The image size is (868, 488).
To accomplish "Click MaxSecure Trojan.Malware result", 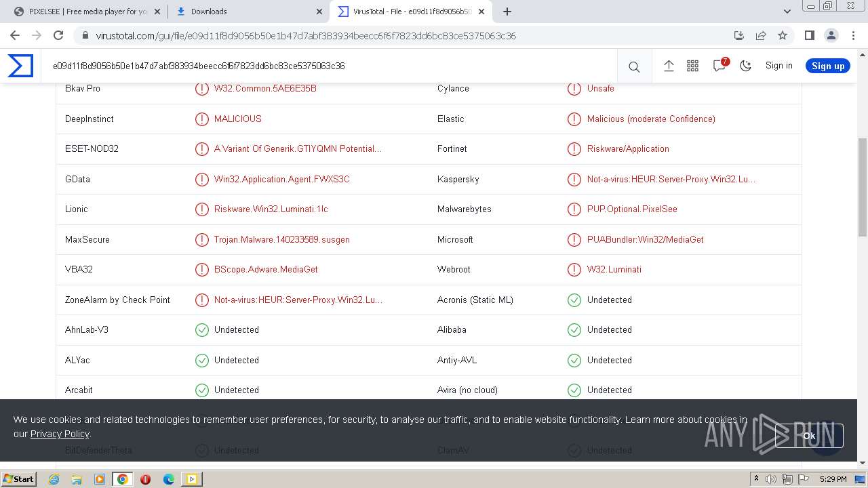I will pos(282,239).
